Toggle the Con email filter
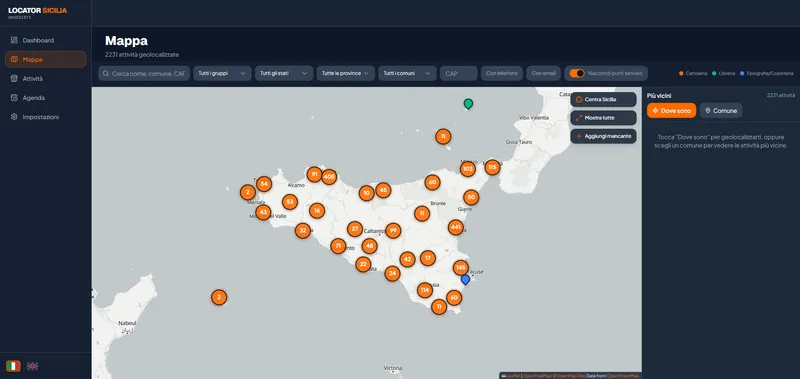The image size is (800, 379). (543, 73)
